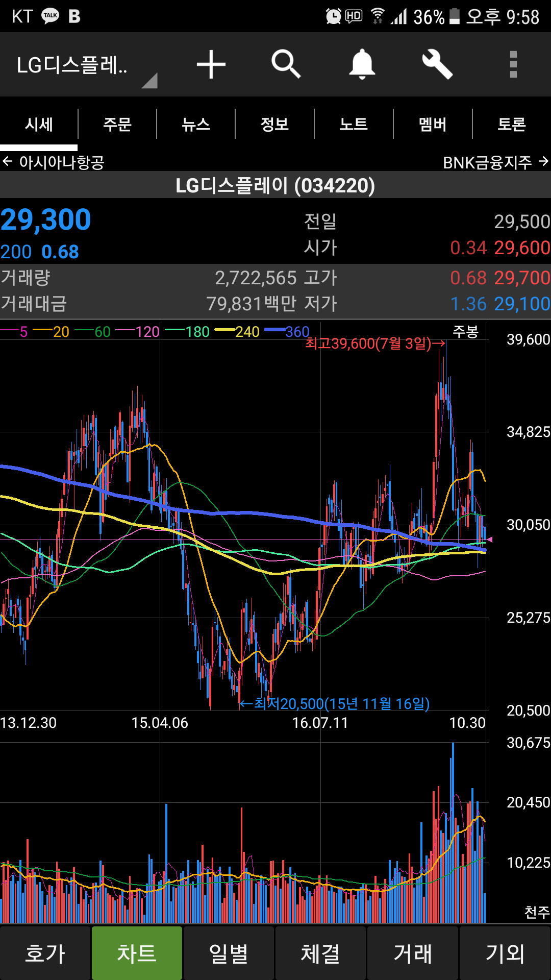Go to previous stock 아시아나항공
The width and height of the screenshot is (551, 980).
(54, 162)
